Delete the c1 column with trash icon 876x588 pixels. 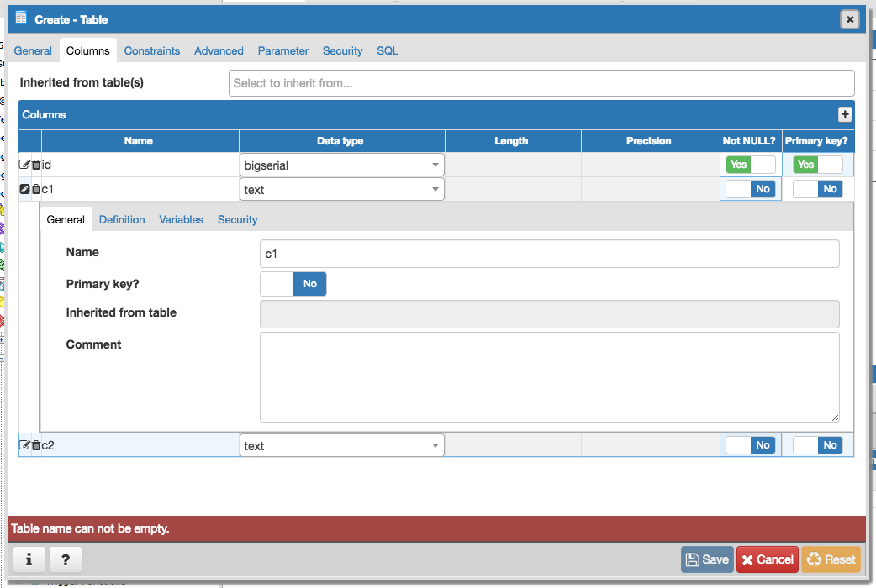click(36, 189)
